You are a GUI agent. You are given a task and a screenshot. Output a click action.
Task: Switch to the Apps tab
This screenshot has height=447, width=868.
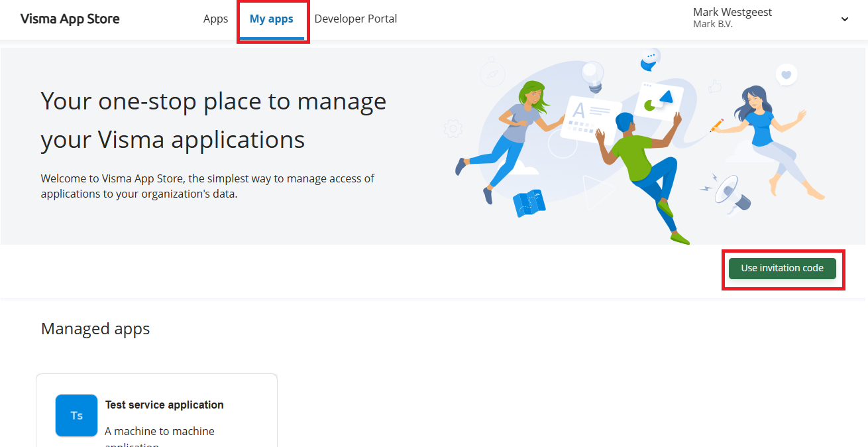click(x=215, y=19)
